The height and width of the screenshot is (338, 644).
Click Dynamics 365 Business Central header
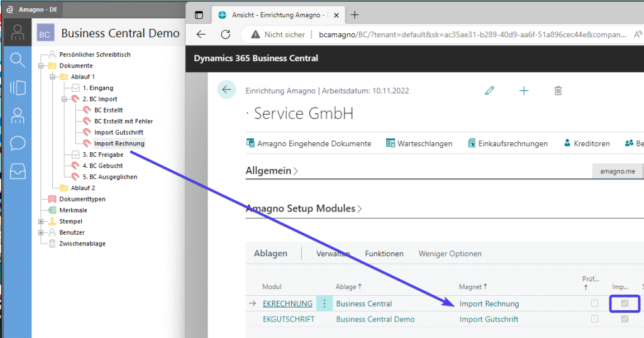(256, 59)
